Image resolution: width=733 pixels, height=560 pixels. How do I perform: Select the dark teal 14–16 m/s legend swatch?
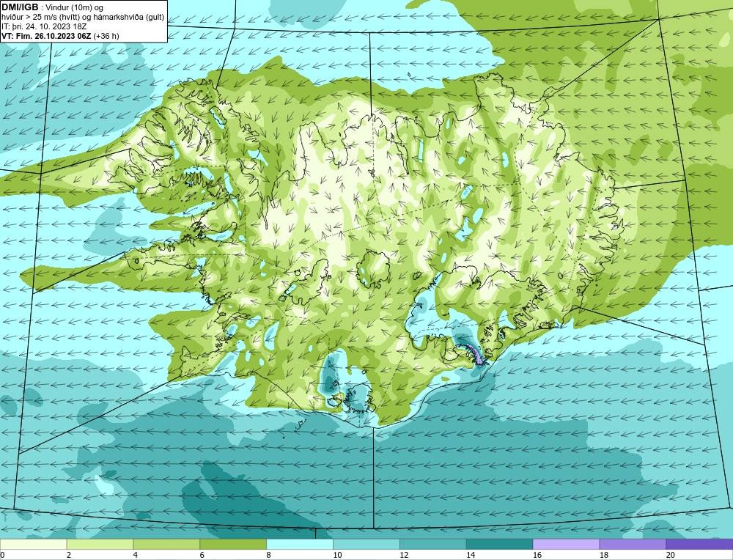500,544
